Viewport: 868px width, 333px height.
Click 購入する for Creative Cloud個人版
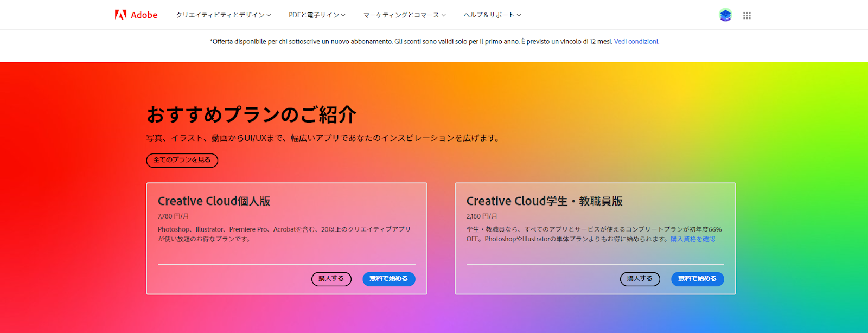pyautogui.click(x=331, y=279)
